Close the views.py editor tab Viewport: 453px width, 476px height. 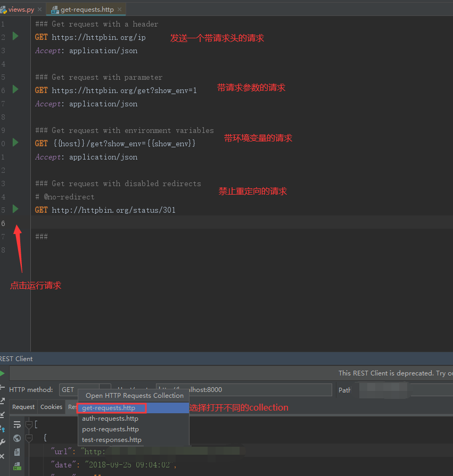point(40,10)
